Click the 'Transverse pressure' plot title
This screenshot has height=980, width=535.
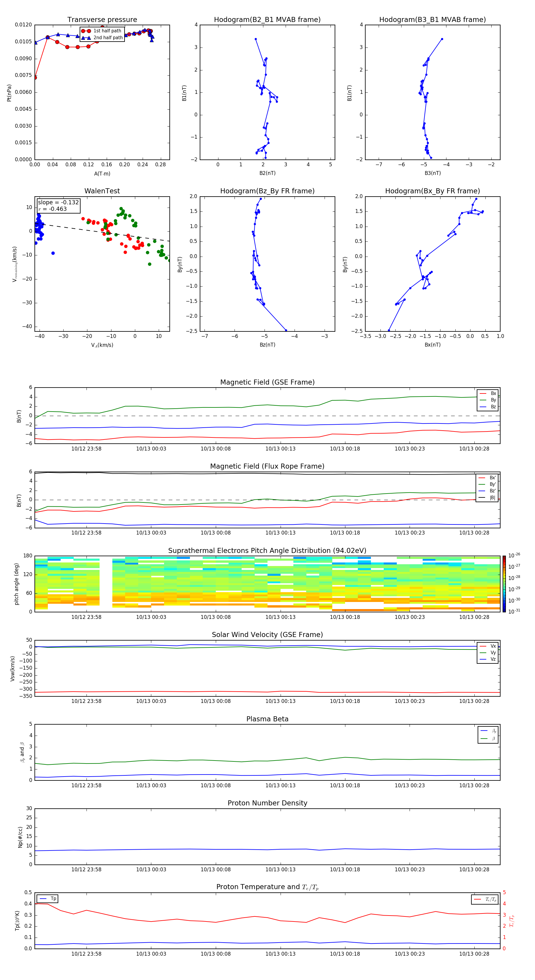coord(102,20)
